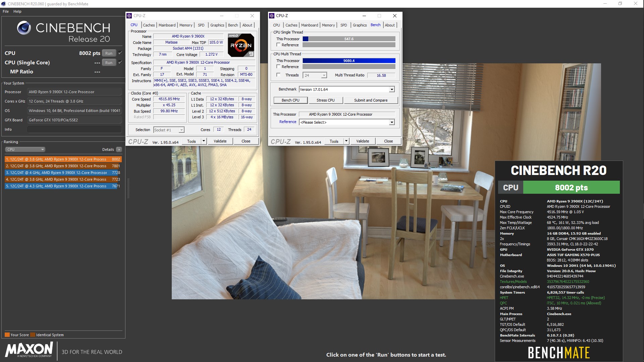Click Validate in right CPU-Z window
The height and width of the screenshot is (362, 644).
coord(363,141)
